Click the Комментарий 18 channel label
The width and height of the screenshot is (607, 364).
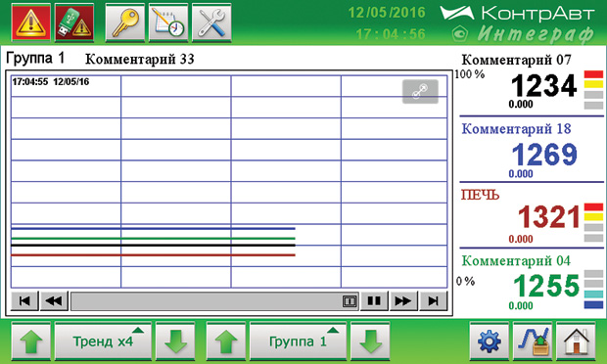(x=516, y=129)
